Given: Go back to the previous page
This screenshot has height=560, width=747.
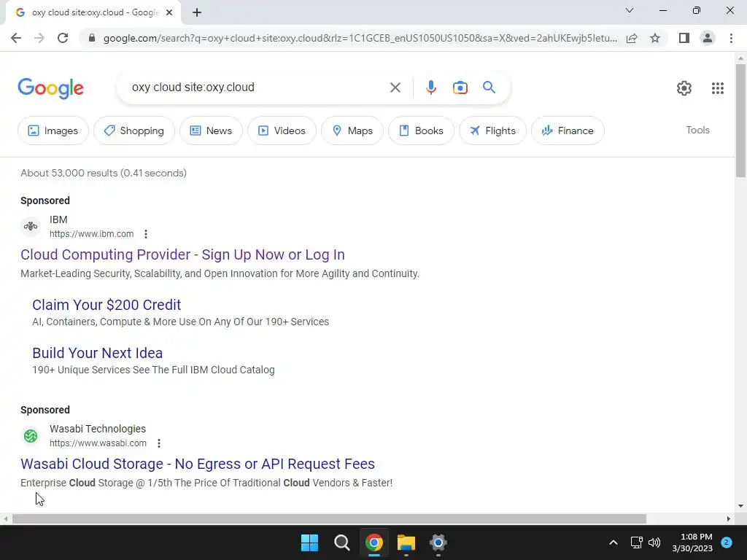Looking at the screenshot, I should point(16,38).
